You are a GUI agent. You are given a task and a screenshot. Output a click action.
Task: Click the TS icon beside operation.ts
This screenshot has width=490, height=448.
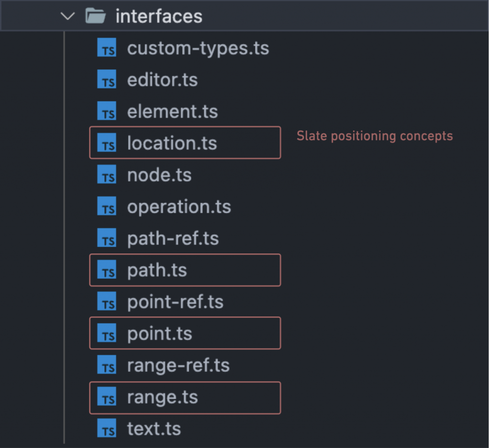pyautogui.click(x=107, y=207)
